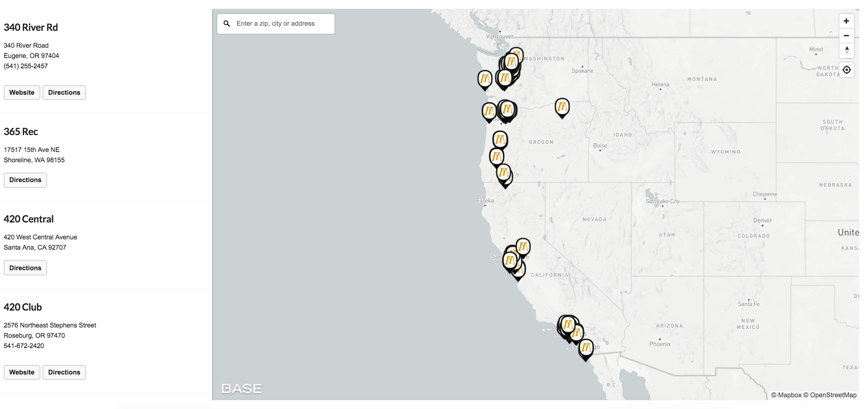Select the 420 Club listing title

click(x=23, y=307)
